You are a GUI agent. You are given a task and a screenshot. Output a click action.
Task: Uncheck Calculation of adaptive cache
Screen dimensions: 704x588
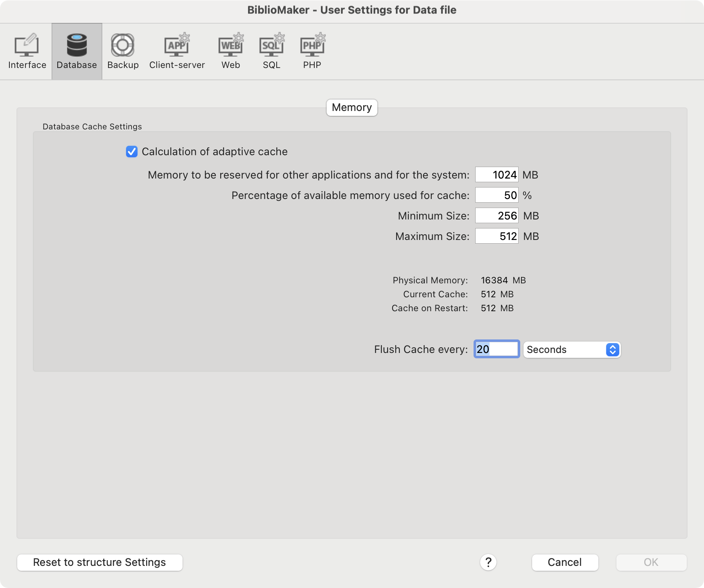132,152
